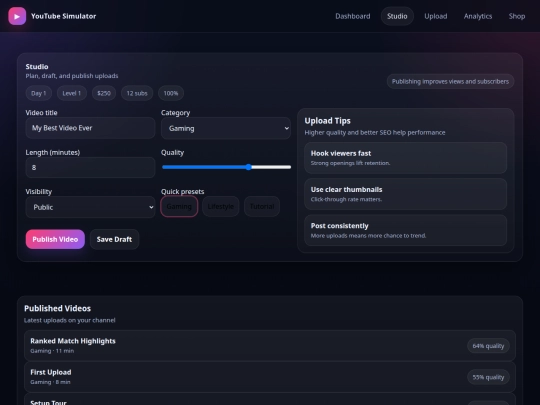Select the Gaming quick preset
Viewport: 540px width, 405px height.
coord(179,206)
